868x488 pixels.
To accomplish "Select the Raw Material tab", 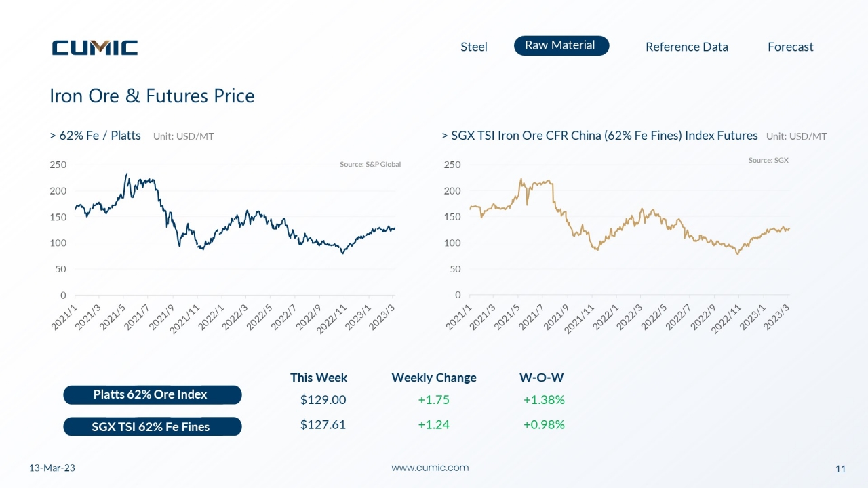I will pyautogui.click(x=561, y=45).
